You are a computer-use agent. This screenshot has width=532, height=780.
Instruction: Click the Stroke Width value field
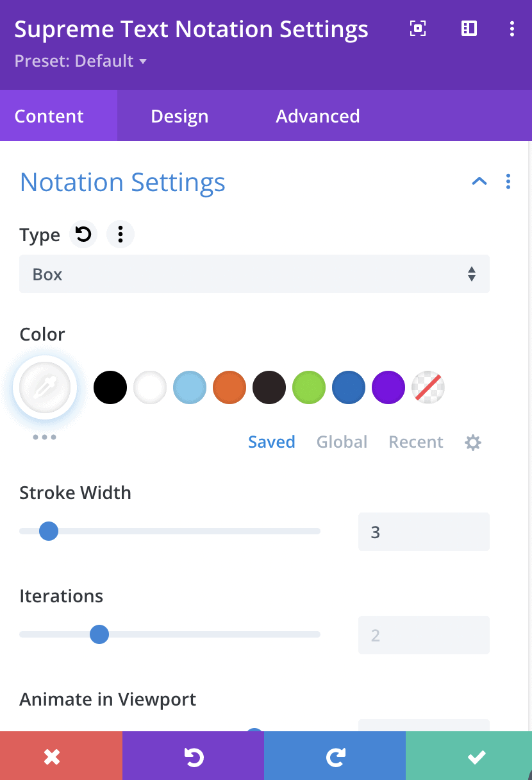point(424,532)
